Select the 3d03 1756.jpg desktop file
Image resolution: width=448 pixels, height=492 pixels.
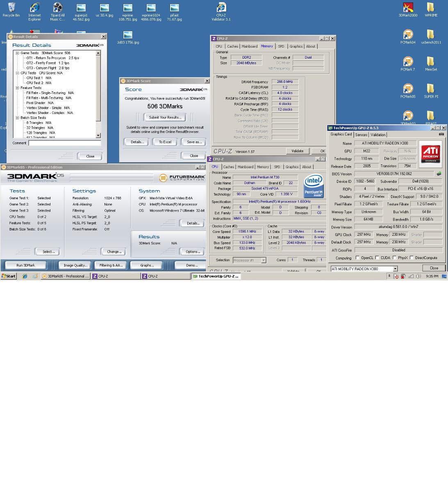coord(128,37)
